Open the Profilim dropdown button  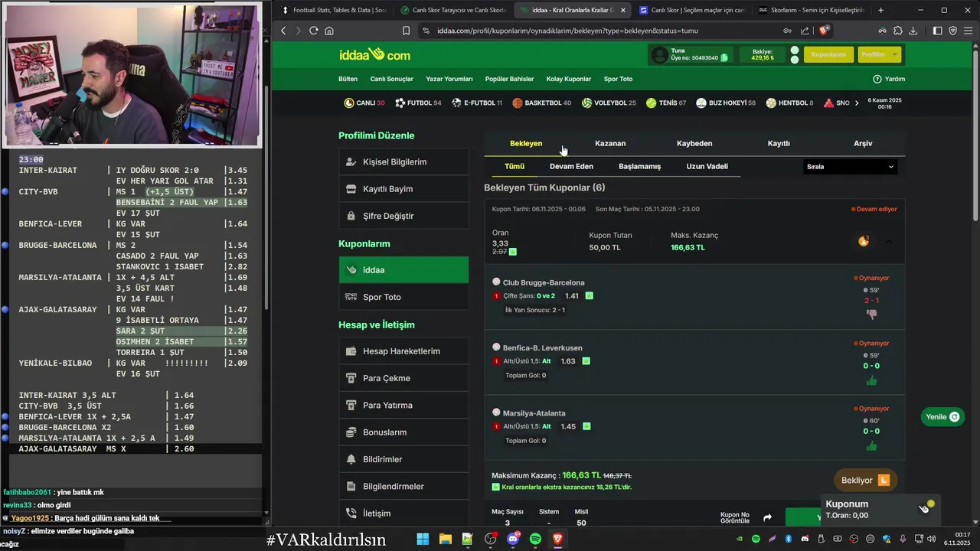coord(879,54)
